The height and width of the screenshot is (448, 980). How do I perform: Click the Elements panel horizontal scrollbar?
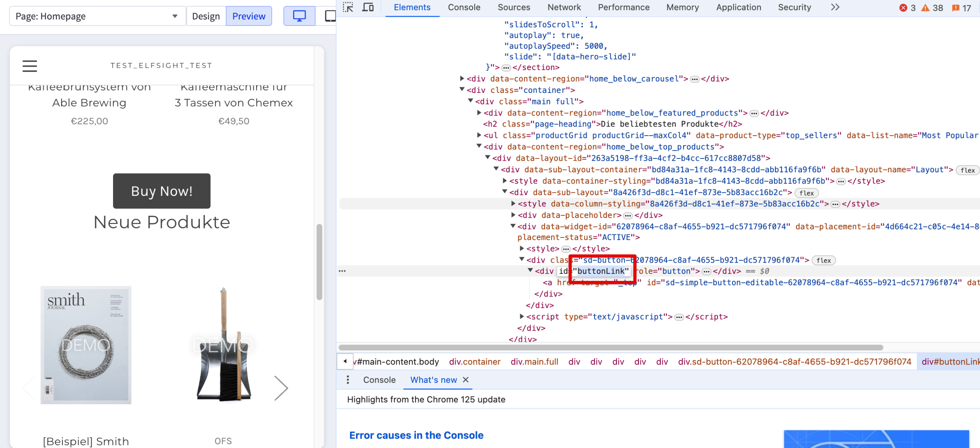point(610,347)
